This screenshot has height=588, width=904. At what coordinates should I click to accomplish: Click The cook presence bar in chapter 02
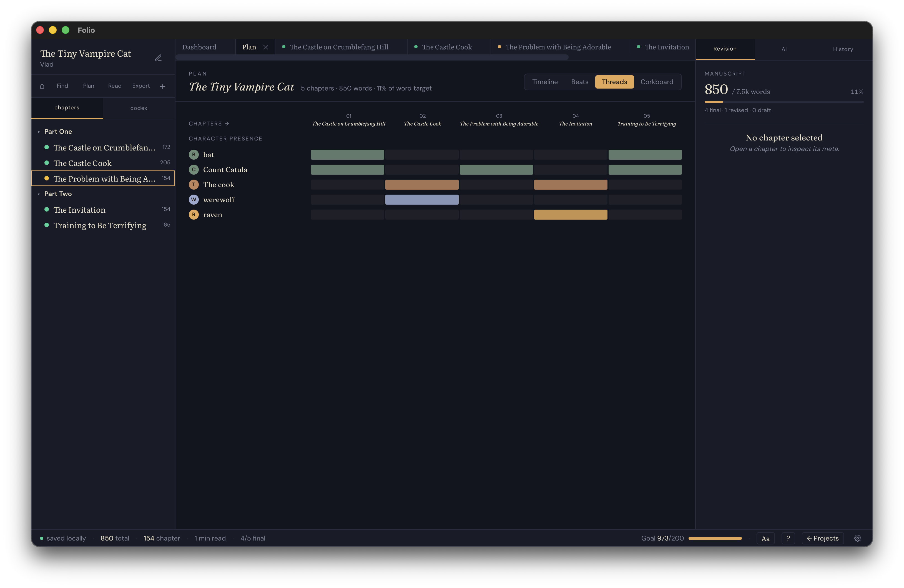422,185
